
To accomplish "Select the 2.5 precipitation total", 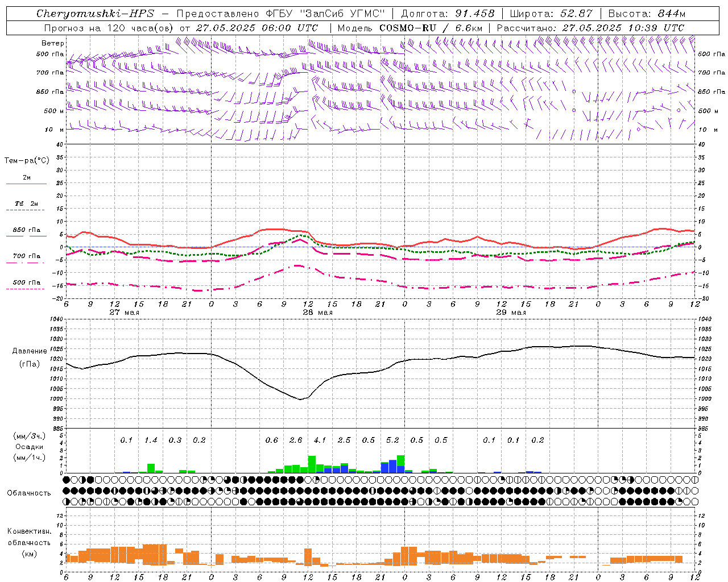I will coord(344,440).
